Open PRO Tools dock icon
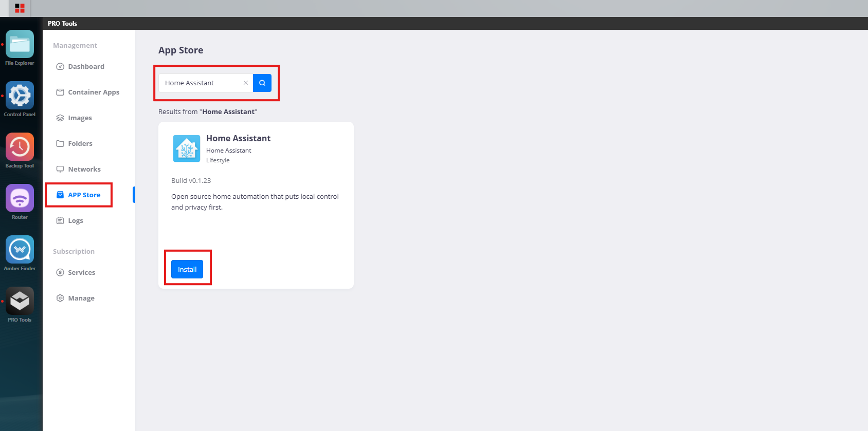868x431 pixels. (20, 301)
